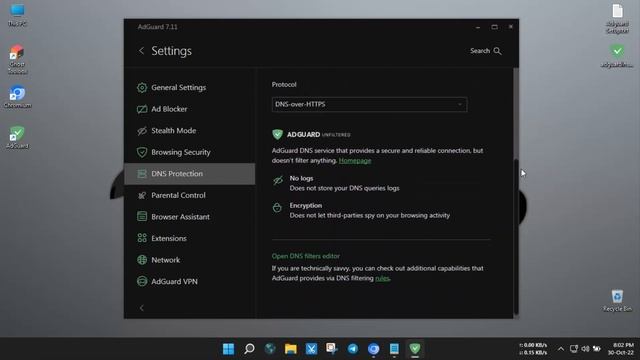Click the Extensions four-circles icon

point(142,238)
